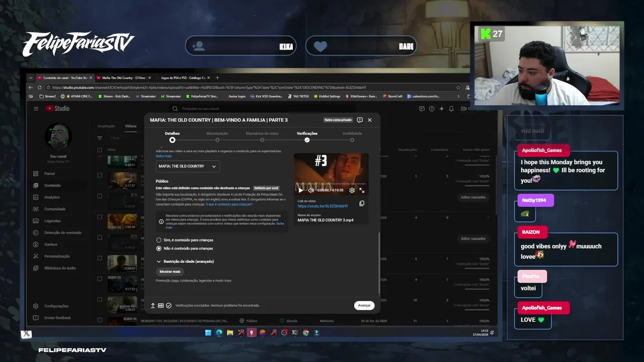Click the first Editar rascunho button
The image size is (644, 362).
473,197
